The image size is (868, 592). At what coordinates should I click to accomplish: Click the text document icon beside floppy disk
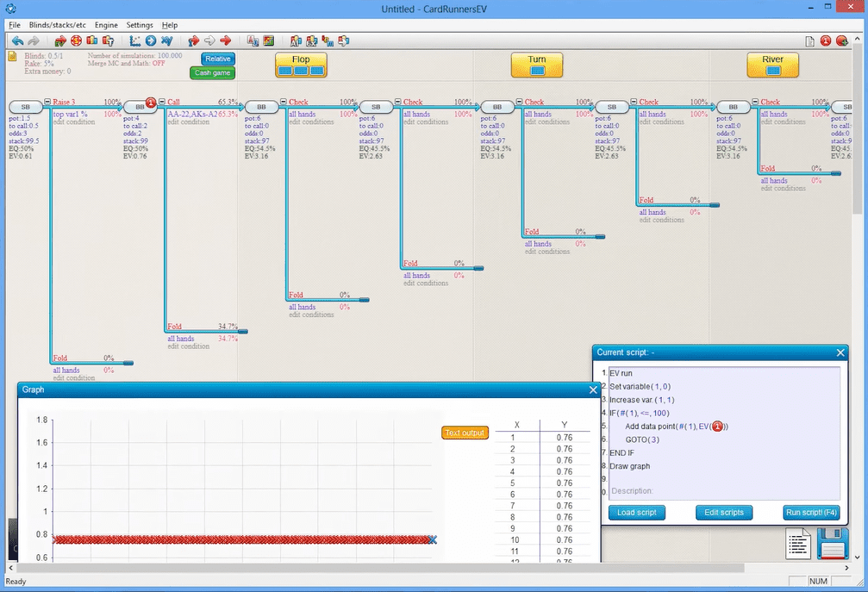pyautogui.click(x=799, y=544)
